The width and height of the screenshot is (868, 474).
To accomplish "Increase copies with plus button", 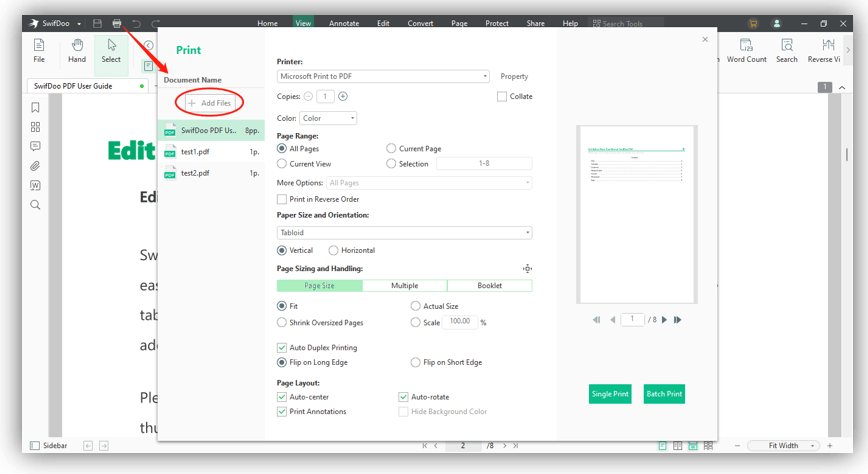I will pos(343,96).
